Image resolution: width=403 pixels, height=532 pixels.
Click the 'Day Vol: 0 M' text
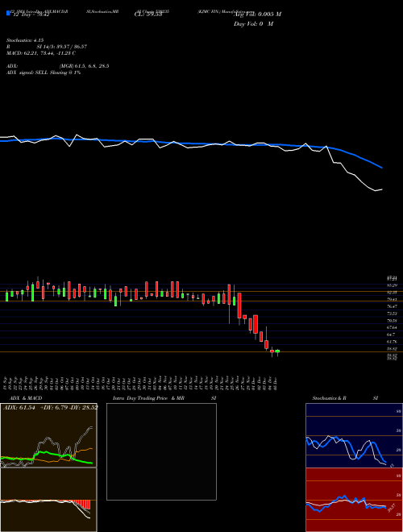(253, 23)
